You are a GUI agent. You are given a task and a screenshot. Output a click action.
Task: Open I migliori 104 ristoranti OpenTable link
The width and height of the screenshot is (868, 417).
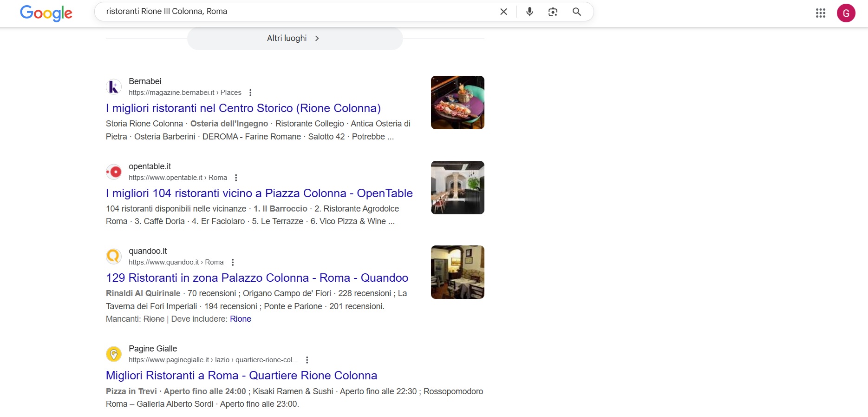tap(259, 193)
